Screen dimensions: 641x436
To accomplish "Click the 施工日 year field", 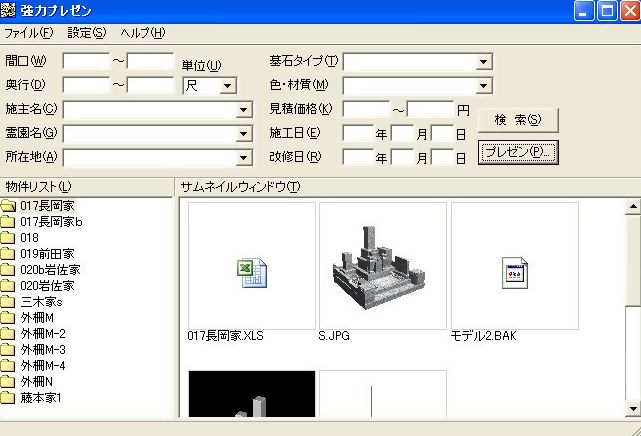I will pos(358,134).
